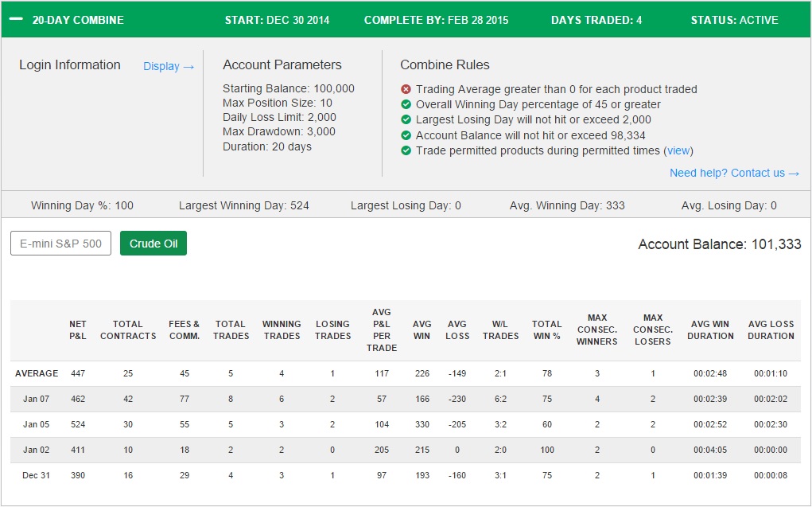
Task: Click the Dec 31 net P&L value 390
Action: (x=78, y=475)
